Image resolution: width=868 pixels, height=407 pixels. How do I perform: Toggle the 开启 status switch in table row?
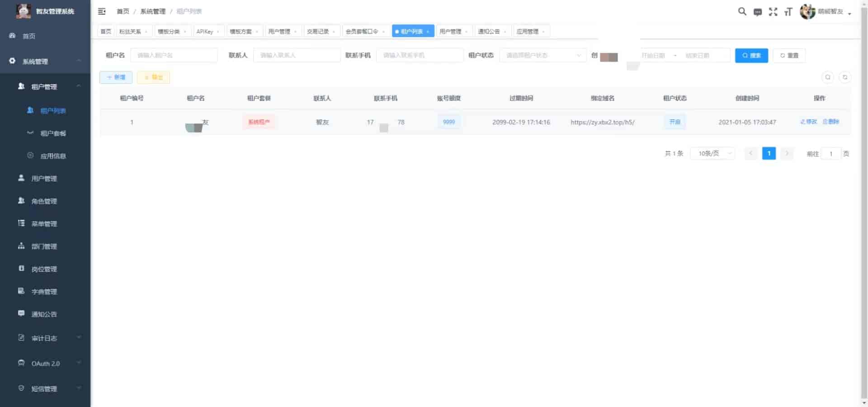[x=675, y=122]
